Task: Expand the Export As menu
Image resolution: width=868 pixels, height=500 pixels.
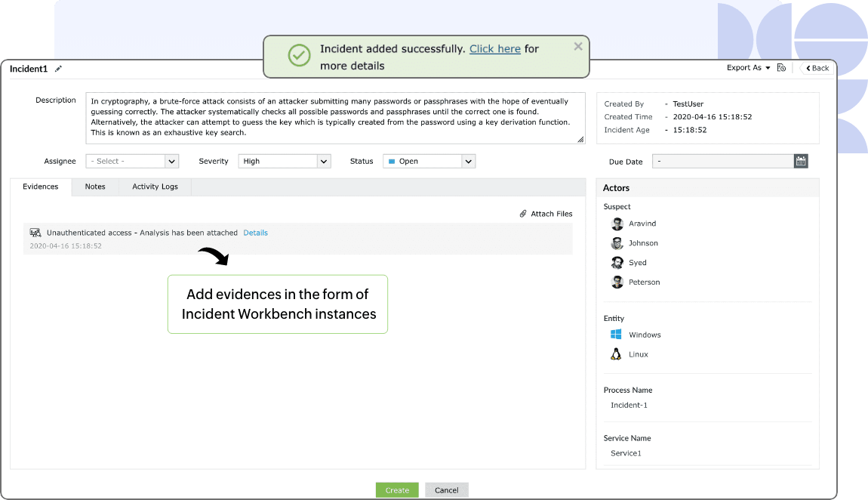Action: (749, 67)
